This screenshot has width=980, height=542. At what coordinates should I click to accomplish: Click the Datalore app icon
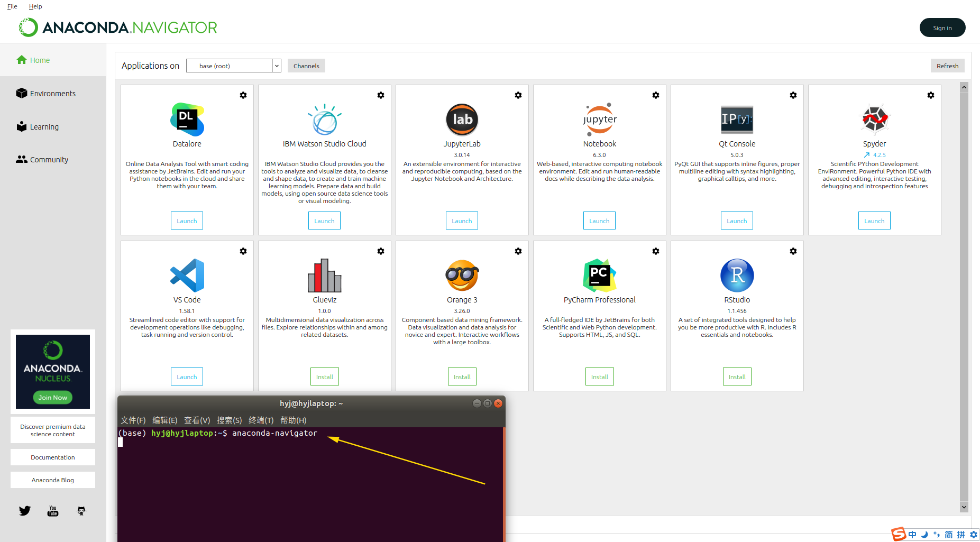pos(187,120)
